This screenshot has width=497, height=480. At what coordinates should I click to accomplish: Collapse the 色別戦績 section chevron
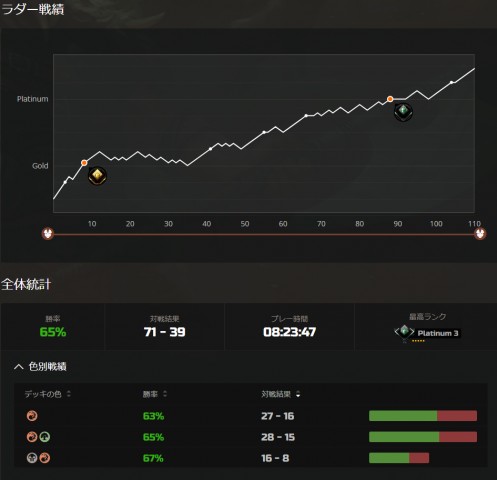pyautogui.click(x=18, y=367)
